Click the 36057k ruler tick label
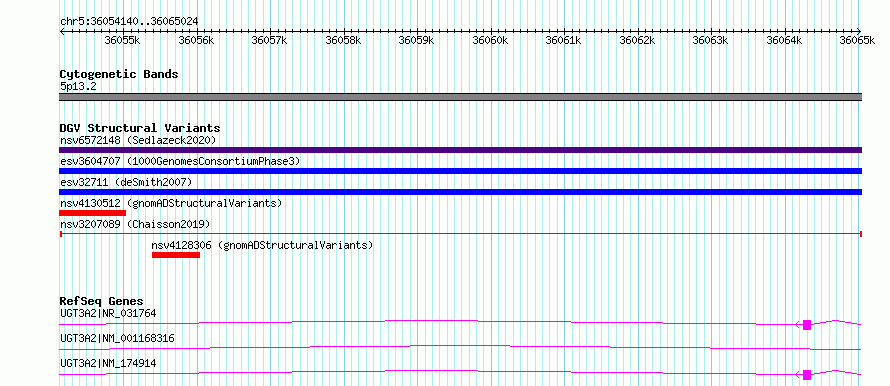 [x=270, y=40]
